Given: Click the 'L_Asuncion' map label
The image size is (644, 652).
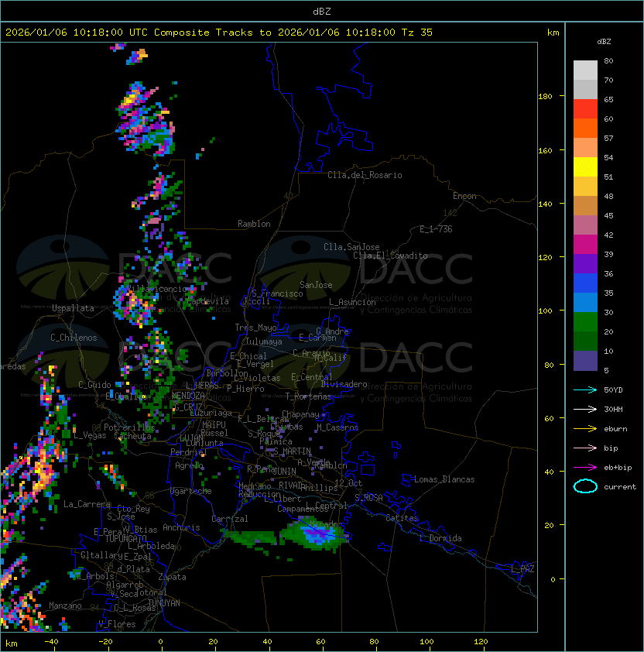Looking at the screenshot, I should pyautogui.click(x=352, y=302).
